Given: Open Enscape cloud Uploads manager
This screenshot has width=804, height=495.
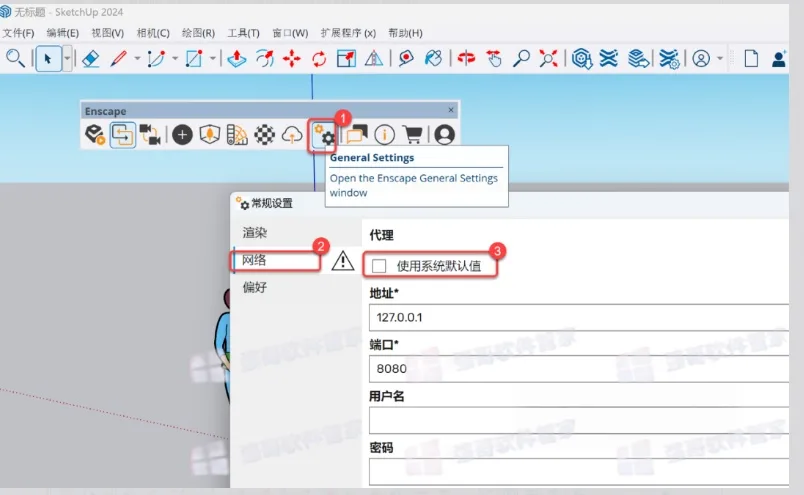Looking at the screenshot, I should click(x=292, y=135).
